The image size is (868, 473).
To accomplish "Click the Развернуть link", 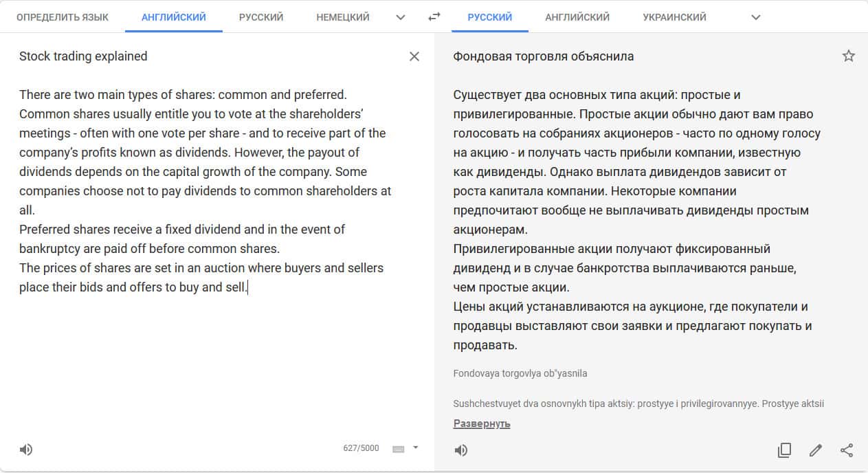I will (482, 423).
